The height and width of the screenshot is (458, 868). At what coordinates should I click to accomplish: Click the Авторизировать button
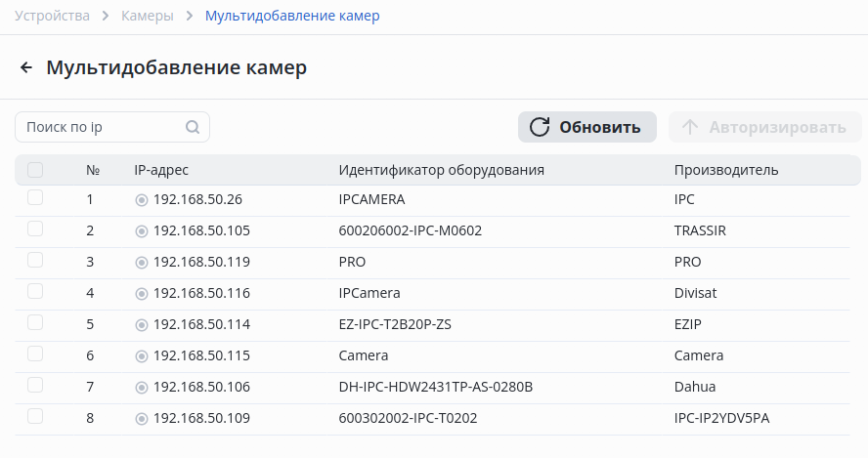pos(764,127)
